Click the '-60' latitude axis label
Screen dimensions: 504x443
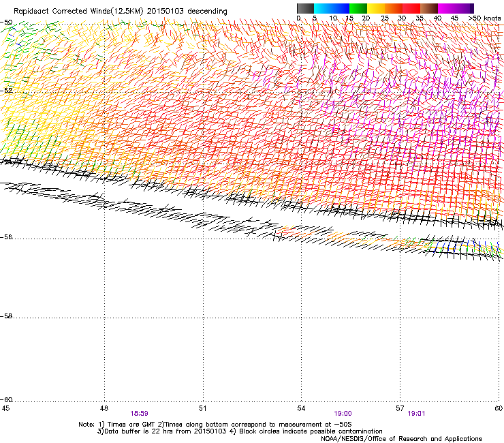pos(6,400)
